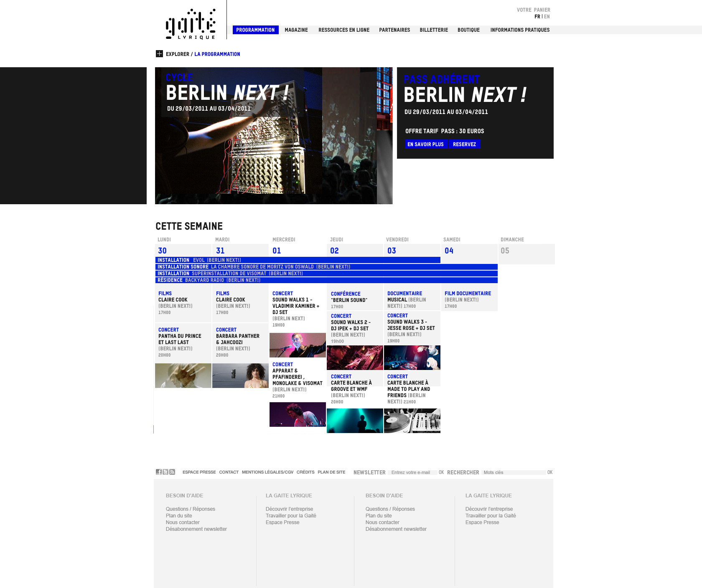Image resolution: width=702 pixels, height=588 pixels.
Task: Open Espace Presse footer link
Action: 199,472
